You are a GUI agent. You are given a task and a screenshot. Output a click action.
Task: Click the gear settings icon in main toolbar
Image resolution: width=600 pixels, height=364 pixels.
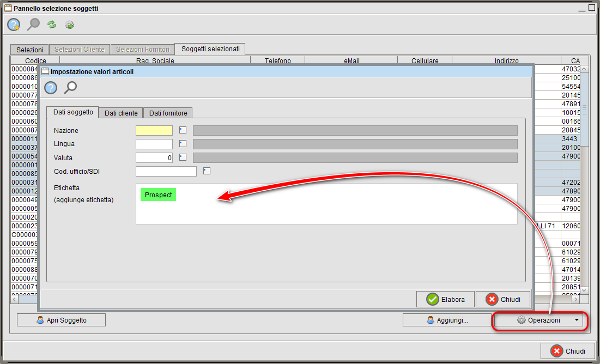click(x=69, y=25)
